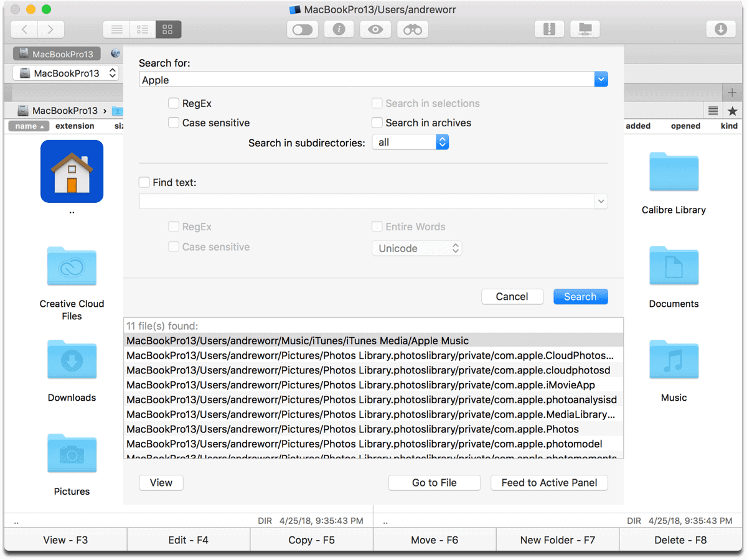Click the View button below results
Image resolution: width=747 pixels, height=560 pixels.
161,482
